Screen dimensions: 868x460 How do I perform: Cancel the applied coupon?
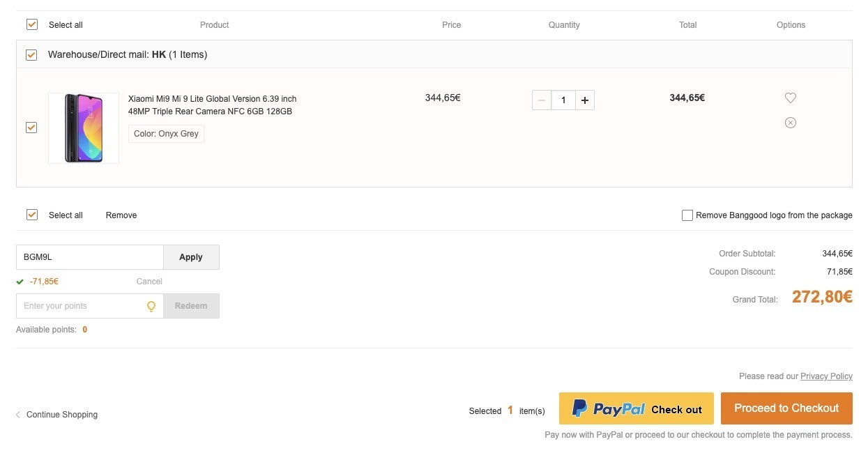coord(149,282)
